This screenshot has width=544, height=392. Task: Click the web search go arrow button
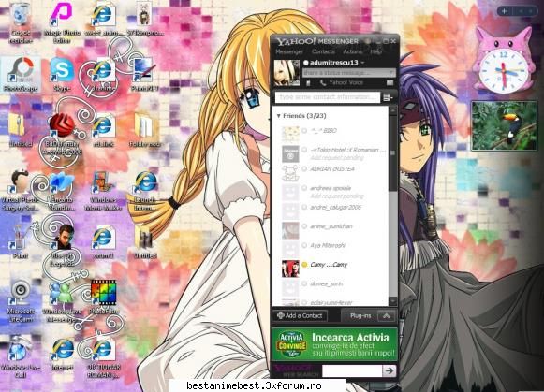(390, 370)
